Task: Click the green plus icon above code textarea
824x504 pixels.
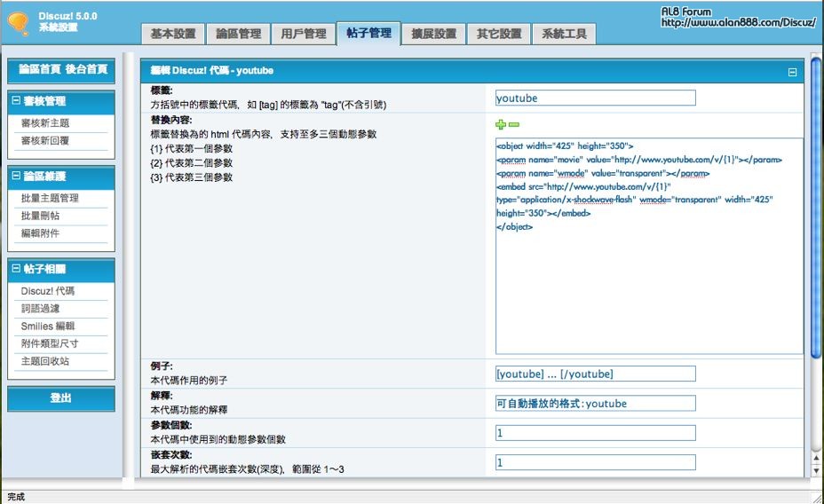Action: 501,124
